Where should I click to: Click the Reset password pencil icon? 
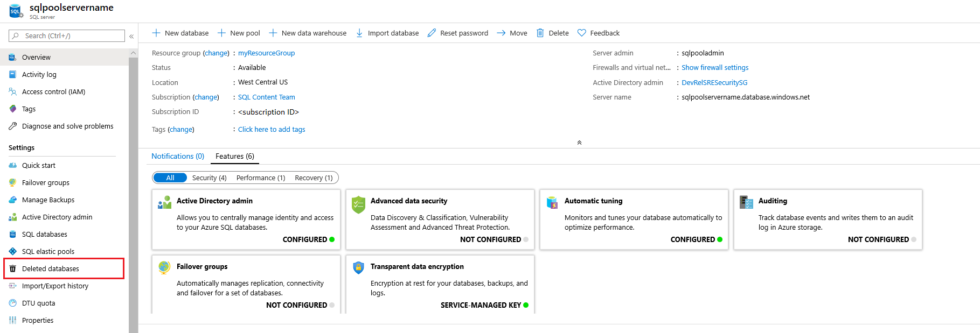(432, 33)
